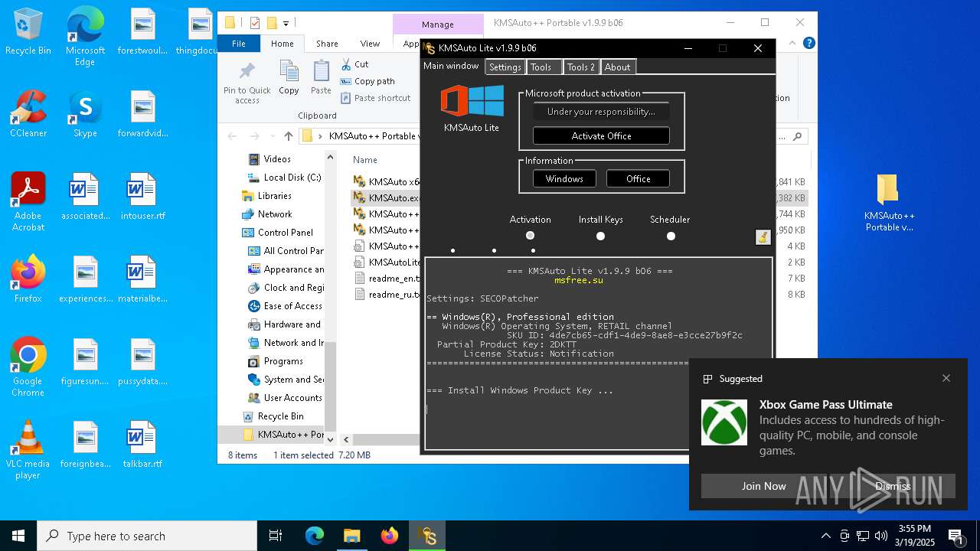
Task: Expand the address bar folder chevron
Action: click(x=321, y=136)
